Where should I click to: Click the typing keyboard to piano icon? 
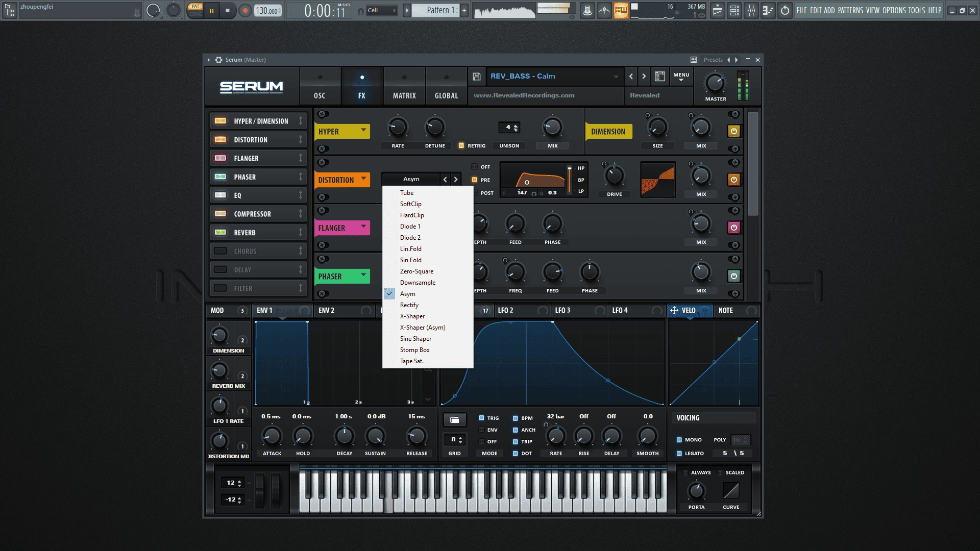pyautogui.click(x=621, y=10)
